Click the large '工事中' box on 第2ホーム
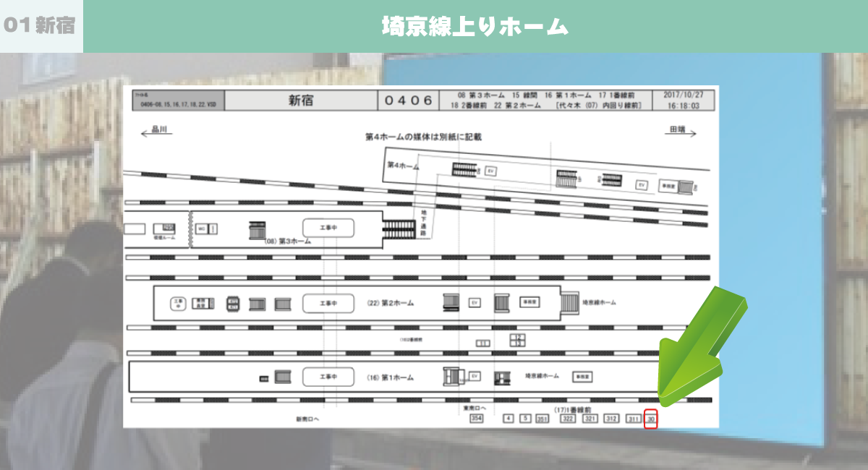 click(x=328, y=304)
